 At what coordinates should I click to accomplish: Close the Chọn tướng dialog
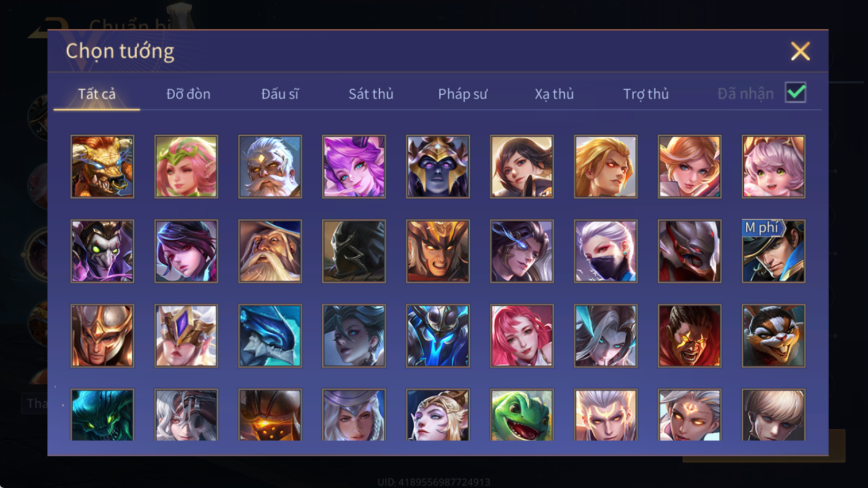[x=800, y=51]
